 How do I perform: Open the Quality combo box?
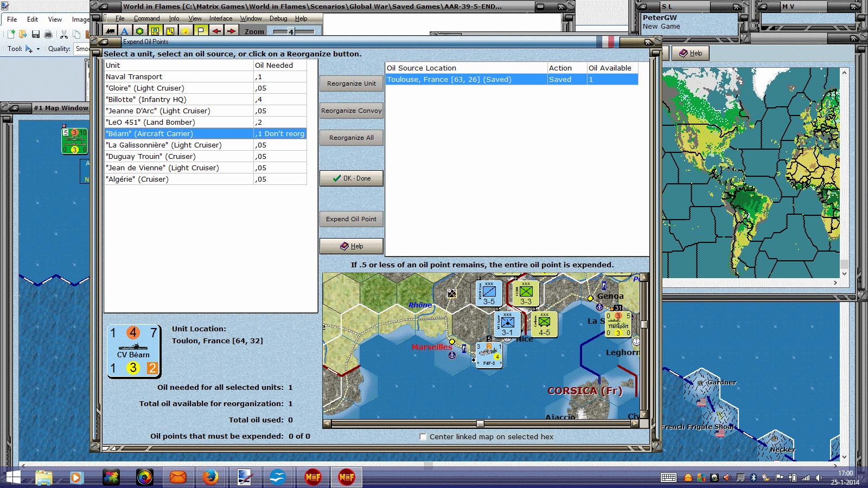point(82,49)
